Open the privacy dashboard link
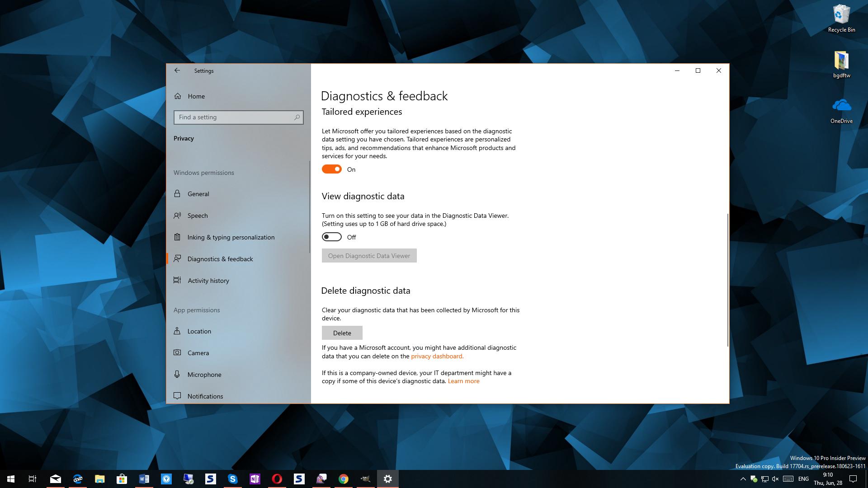The image size is (868, 488). [437, 356]
